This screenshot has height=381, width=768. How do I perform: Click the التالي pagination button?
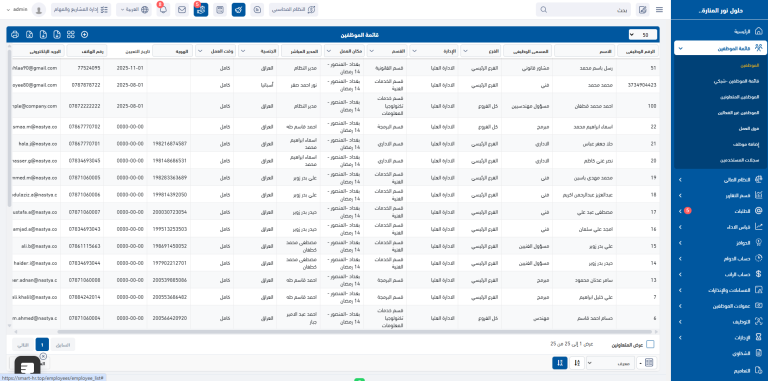pos(22,344)
